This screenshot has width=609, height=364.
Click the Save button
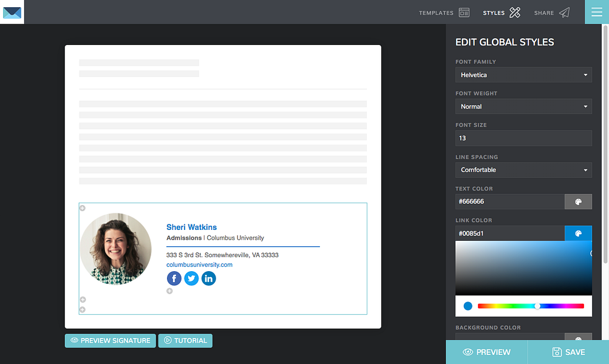pos(568,352)
